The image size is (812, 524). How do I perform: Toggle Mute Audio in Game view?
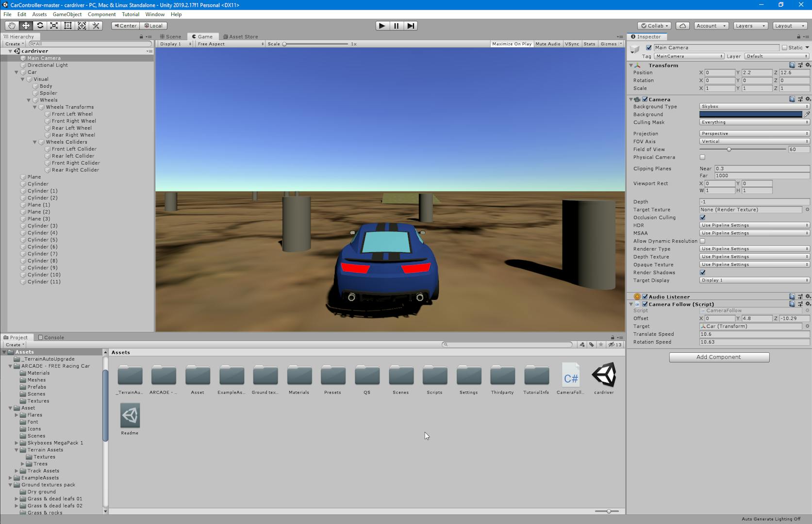click(x=547, y=44)
